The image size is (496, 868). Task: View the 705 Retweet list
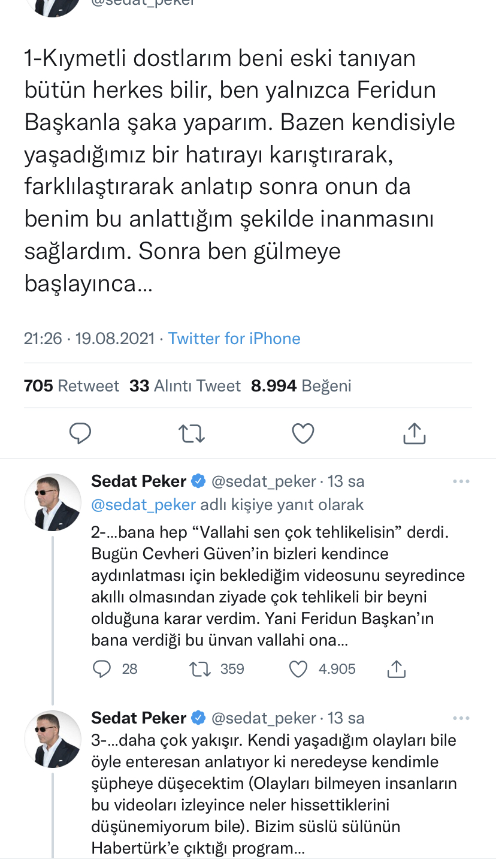72,385
